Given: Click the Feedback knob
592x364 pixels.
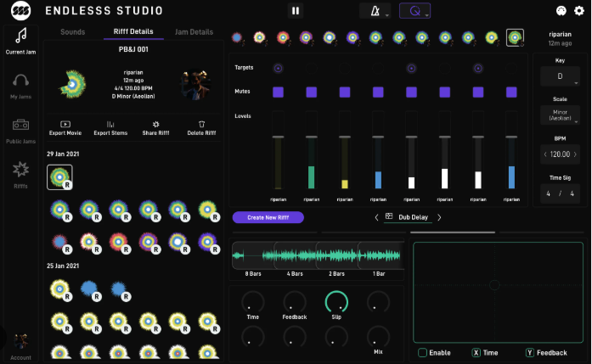Looking at the screenshot, I should [x=295, y=302].
